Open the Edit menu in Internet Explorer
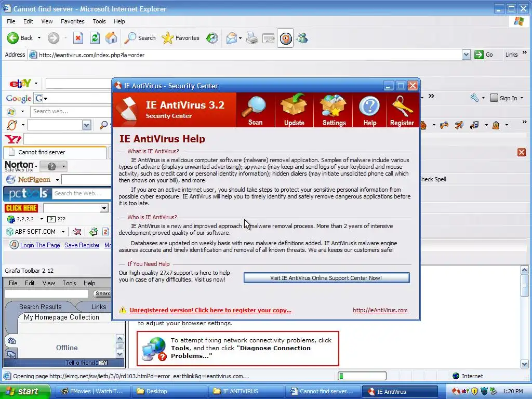This screenshot has width=532, height=399. pyautogui.click(x=28, y=21)
